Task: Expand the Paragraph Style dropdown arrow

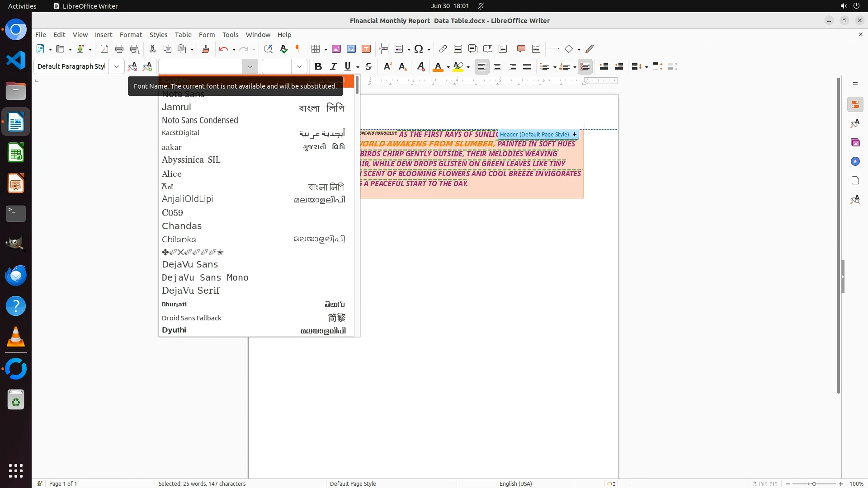Action: pyautogui.click(x=117, y=66)
